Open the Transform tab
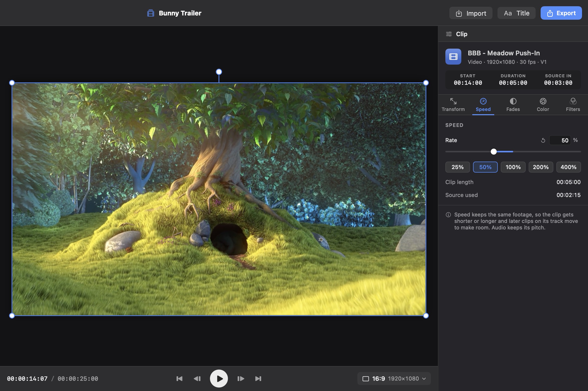588x391 pixels. 453,105
